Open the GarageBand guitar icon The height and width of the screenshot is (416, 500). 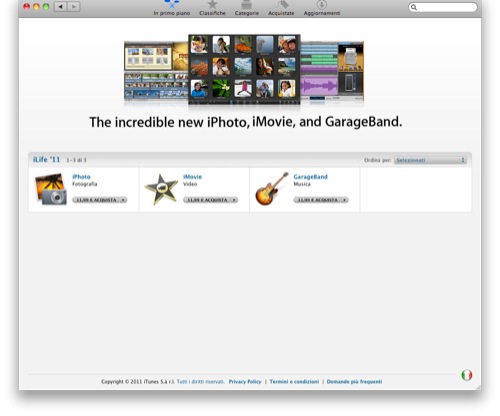(x=272, y=189)
